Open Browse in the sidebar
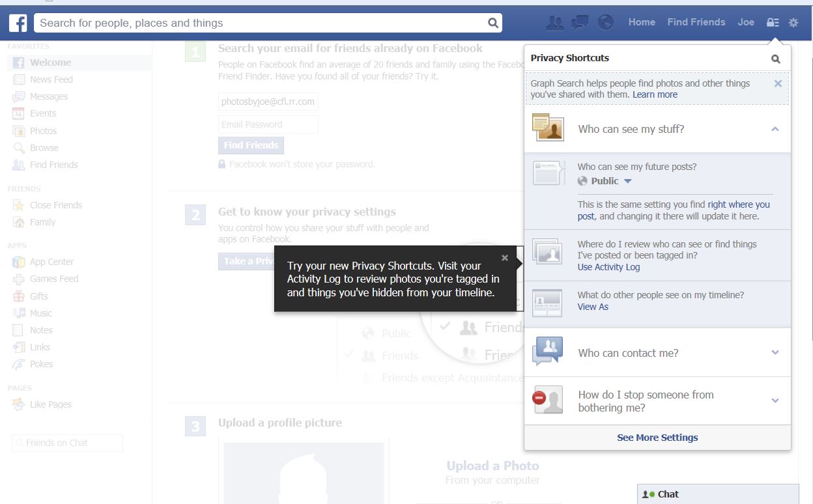This screenshot has height=504, width=813. pyautogui.click(x=44, y=148)
